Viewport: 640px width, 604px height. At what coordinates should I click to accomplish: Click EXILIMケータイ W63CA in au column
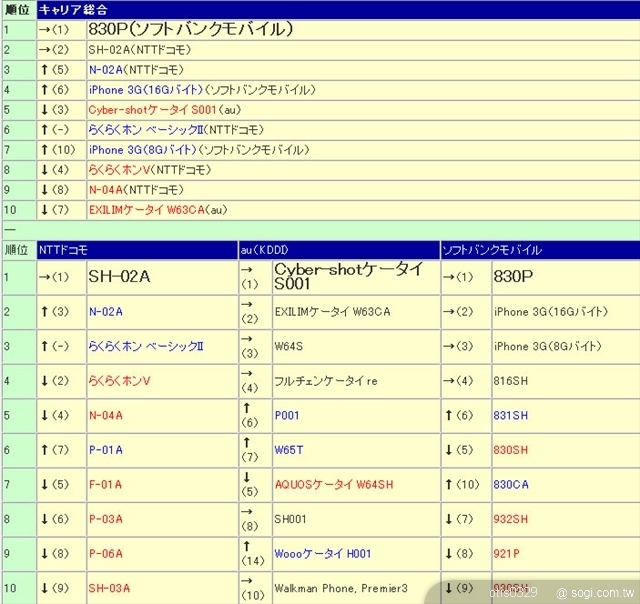[x=333, y=312]
